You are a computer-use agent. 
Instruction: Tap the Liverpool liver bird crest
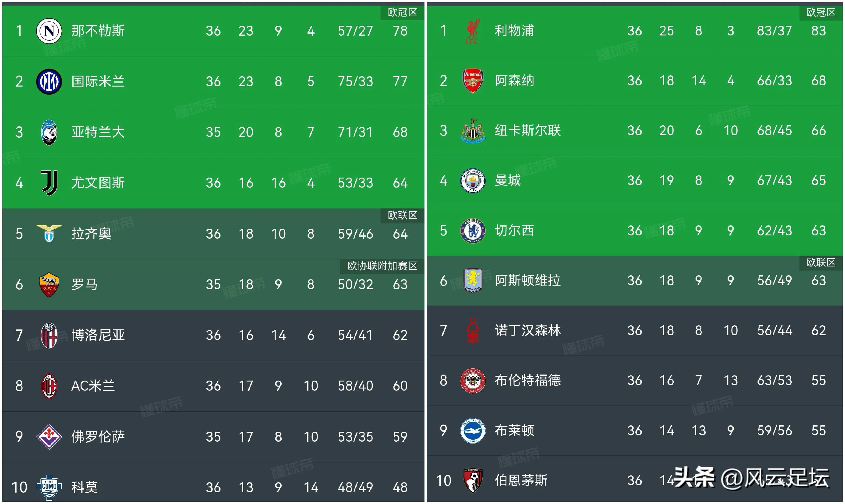(x=472, y=31)
